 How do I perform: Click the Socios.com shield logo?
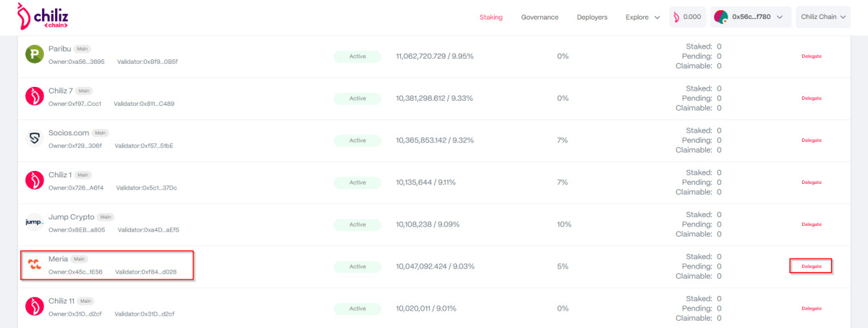(x=35, y=138)
